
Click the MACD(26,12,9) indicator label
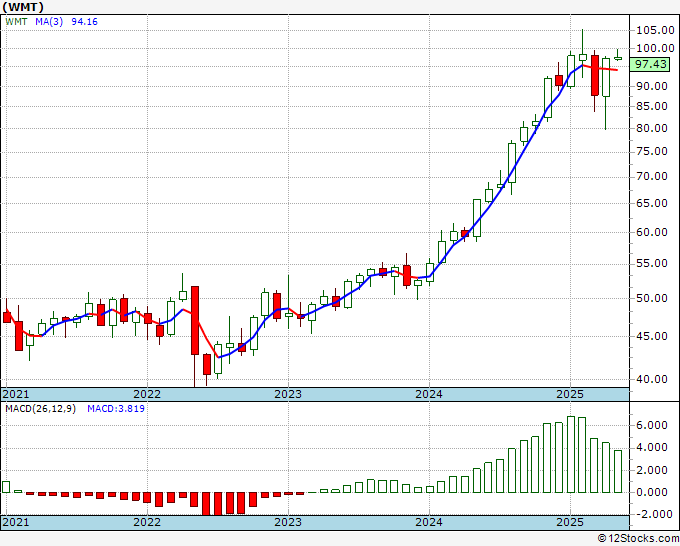(x=40, y=409)
